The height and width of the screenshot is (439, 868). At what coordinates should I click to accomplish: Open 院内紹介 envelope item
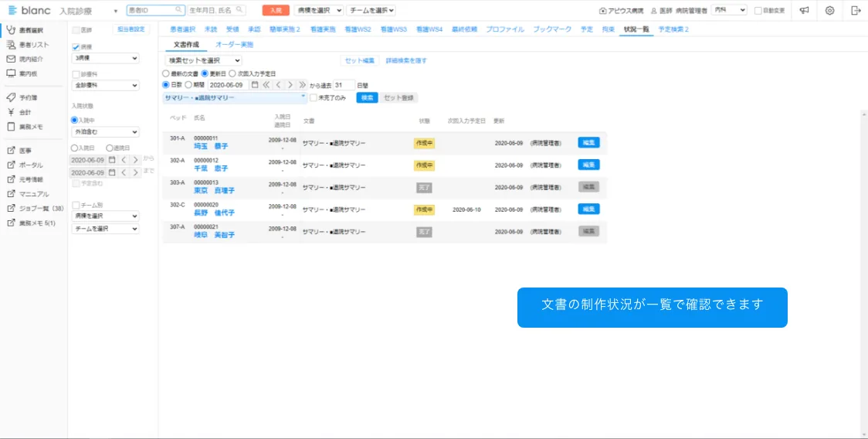point(25,59)
